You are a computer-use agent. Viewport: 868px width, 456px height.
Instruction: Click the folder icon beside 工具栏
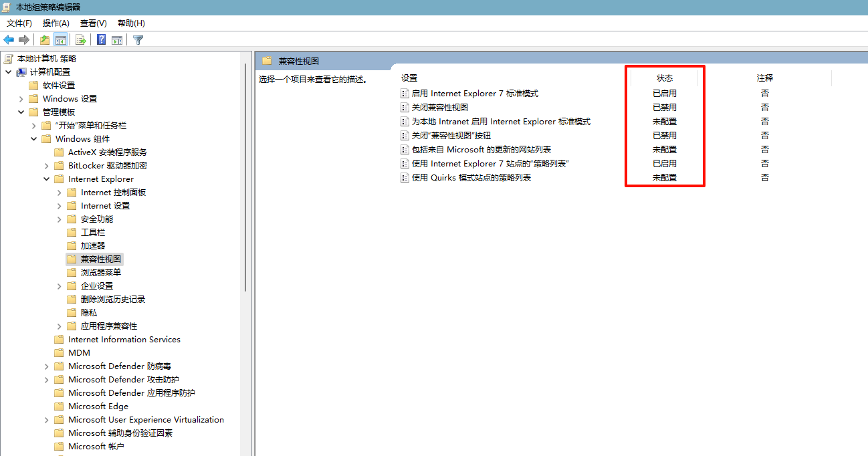pos(72,232)
